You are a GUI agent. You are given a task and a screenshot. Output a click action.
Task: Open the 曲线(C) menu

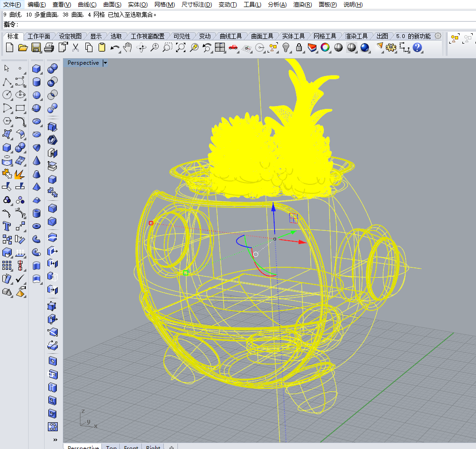(x=87, y=5)
